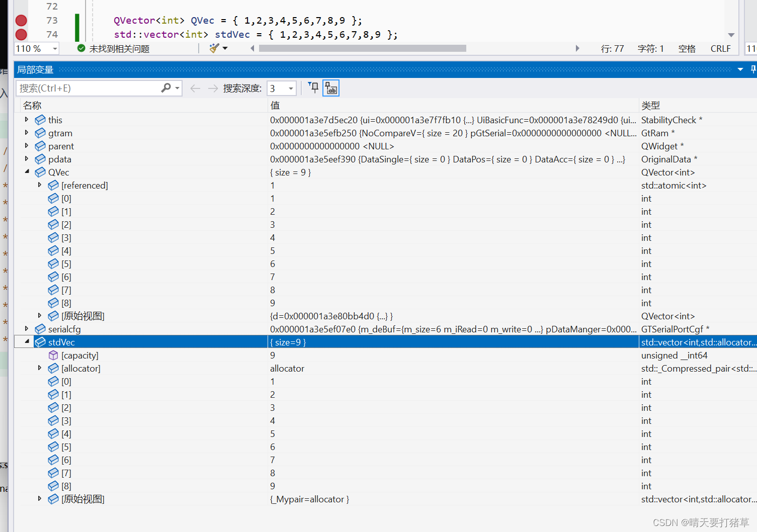The image size is (757, 532).
Task: Expand the 'this' variable node
Action: [x=26, y=120]
